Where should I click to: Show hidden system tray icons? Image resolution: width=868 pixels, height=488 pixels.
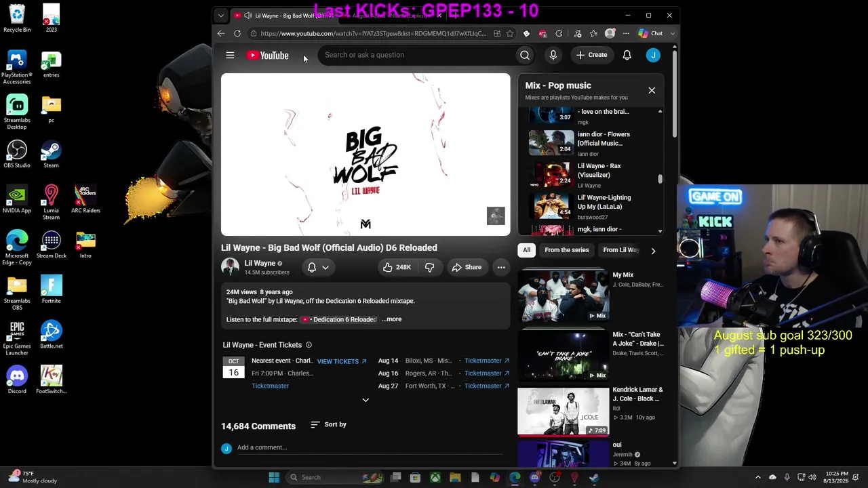tap(758, 478)
